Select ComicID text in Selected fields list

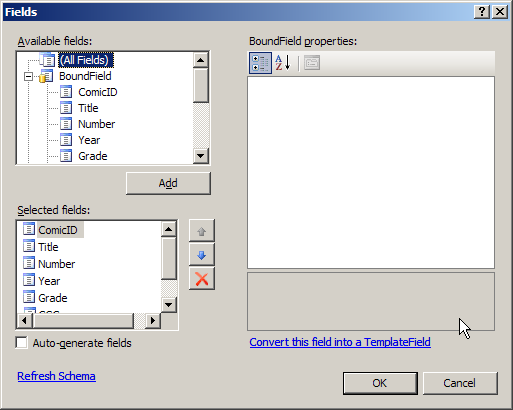click(x=58, y=230)
